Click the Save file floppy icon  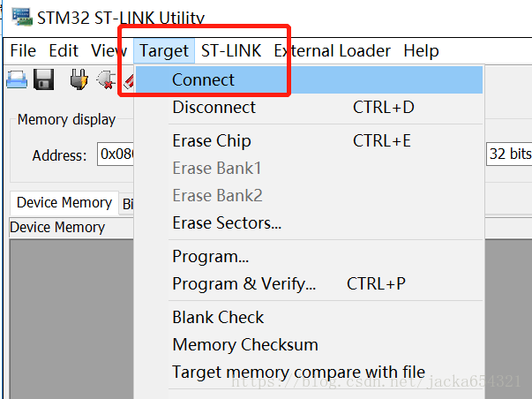pyautogui.click(x=44, y=81)
